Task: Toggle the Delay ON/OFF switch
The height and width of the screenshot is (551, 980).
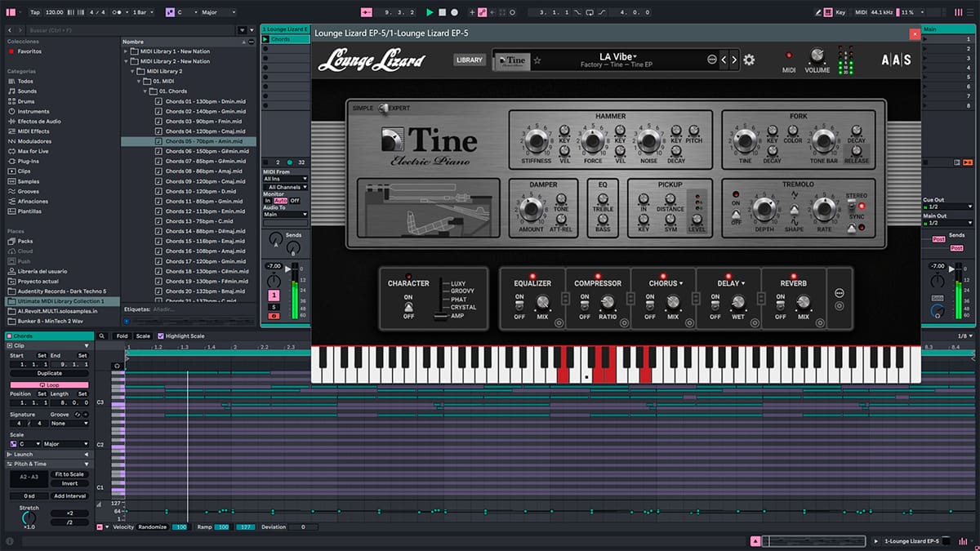Action: pos(715,307)
